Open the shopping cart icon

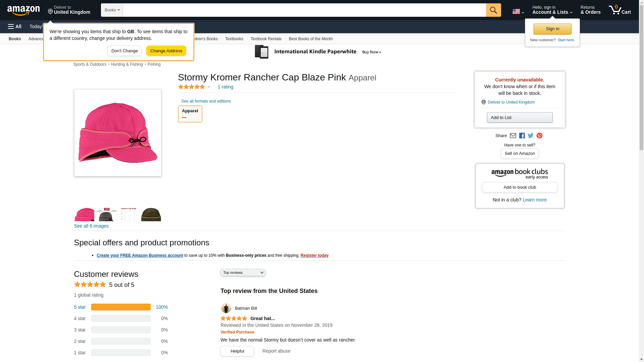pos(620,10)
